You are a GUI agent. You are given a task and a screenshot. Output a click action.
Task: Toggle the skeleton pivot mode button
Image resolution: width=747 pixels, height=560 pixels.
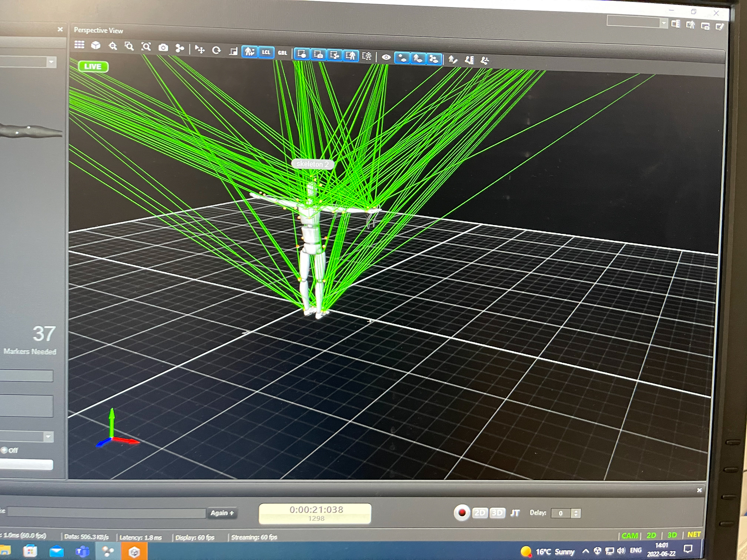coord(250,52)
